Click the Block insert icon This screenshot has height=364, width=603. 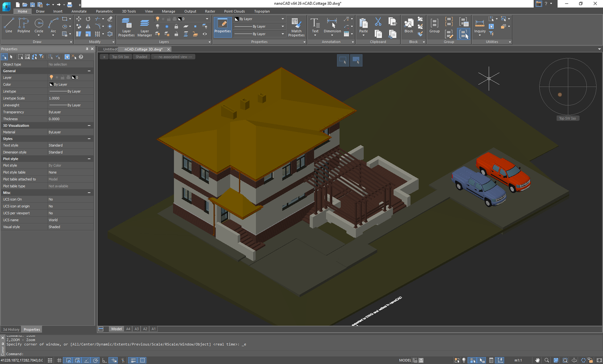pyautogui.click(x=409, y=25)
